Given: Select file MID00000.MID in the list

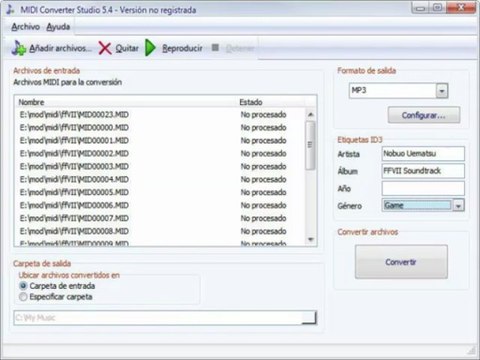Looking at the screenshot, I should coord(74,128).
